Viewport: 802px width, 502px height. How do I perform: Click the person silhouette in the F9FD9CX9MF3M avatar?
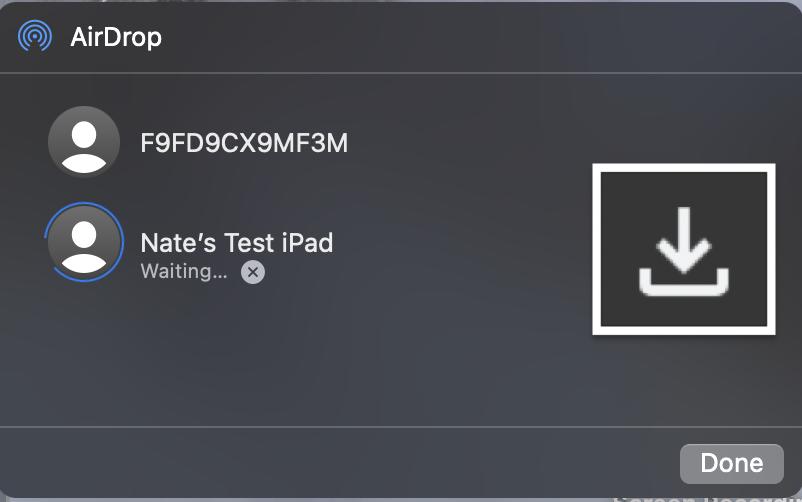(x=84, y=145)
